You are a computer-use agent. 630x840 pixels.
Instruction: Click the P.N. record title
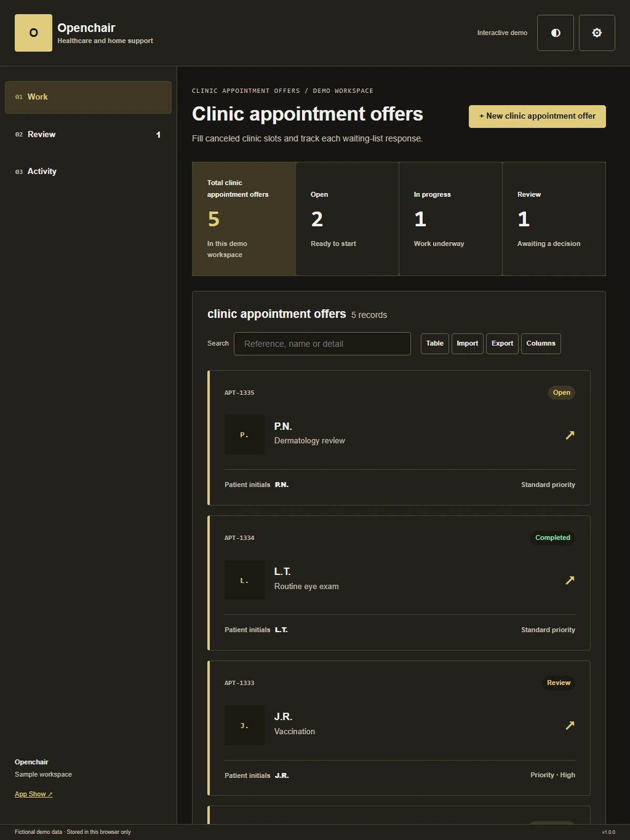tap(283, 426)
